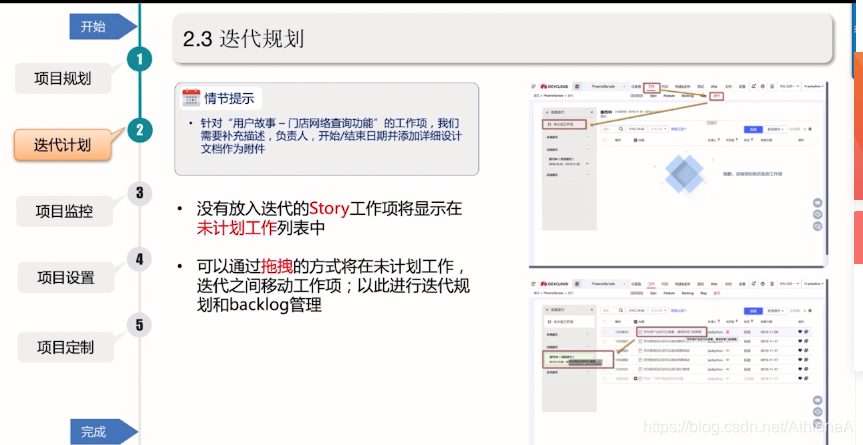Open user account dropdown in upper screenshot
This screenshot has height=445, width=863.
pyautogui.click(x=813, y=86)
